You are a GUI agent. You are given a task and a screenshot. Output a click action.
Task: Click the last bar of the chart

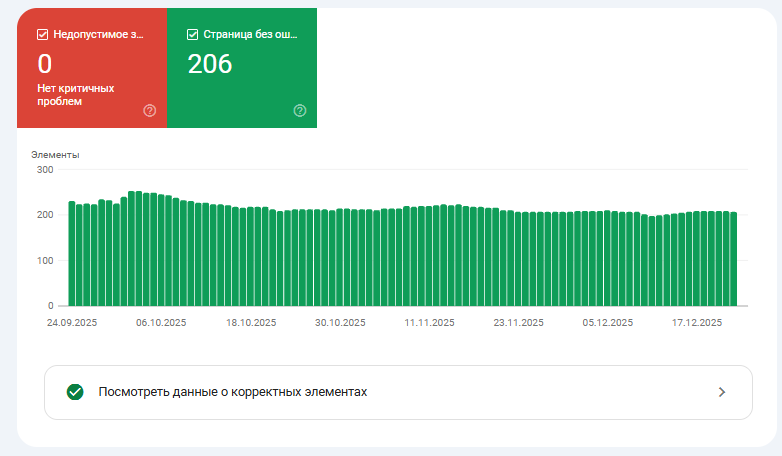point(733,259)
